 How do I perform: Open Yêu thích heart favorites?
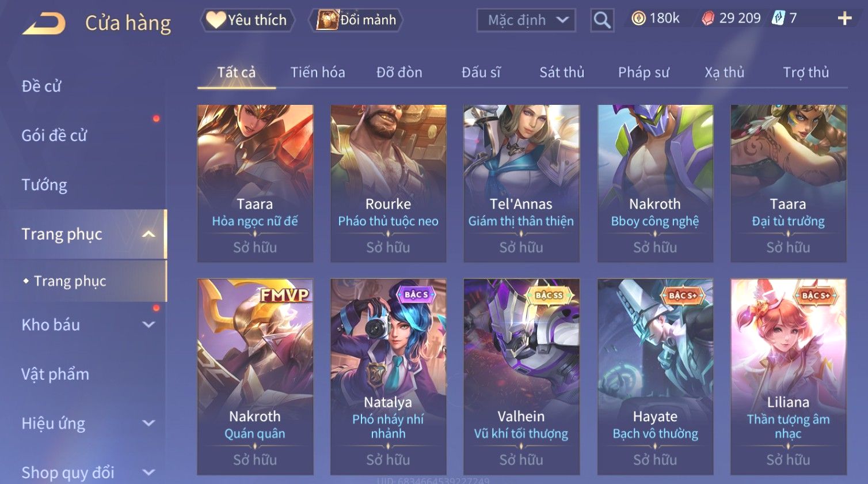coord(248,20)
